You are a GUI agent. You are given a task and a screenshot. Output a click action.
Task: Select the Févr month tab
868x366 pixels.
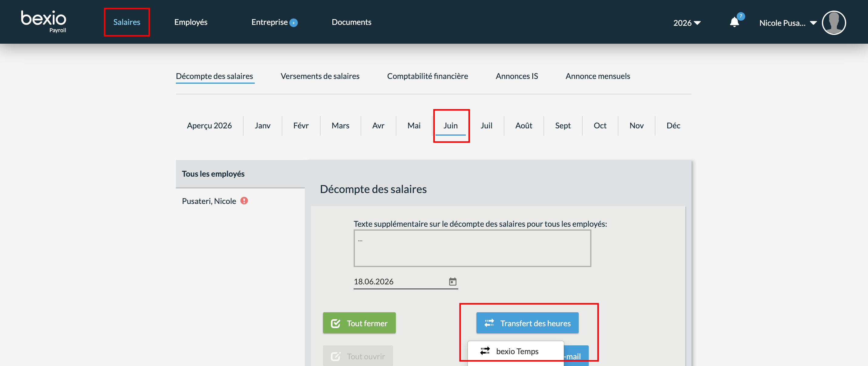[x=301, y=125]
